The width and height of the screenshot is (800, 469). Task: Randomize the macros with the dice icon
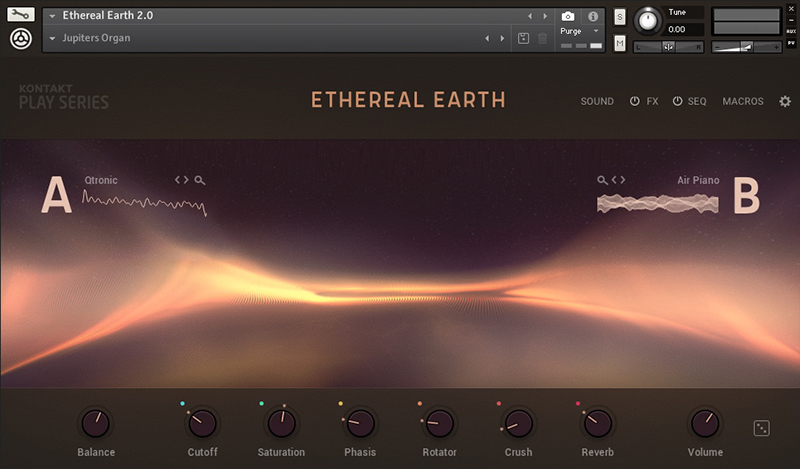761,428
